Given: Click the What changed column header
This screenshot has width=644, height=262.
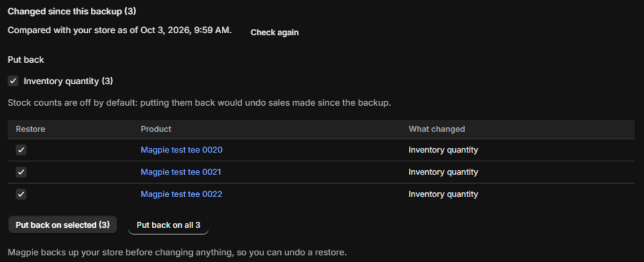Looking at the screenshot, I should point(437,129).
